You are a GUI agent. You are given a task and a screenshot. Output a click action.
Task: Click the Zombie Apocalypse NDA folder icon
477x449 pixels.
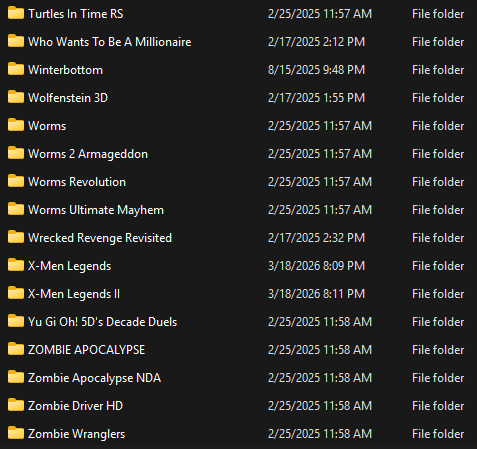tap(16, 377)
